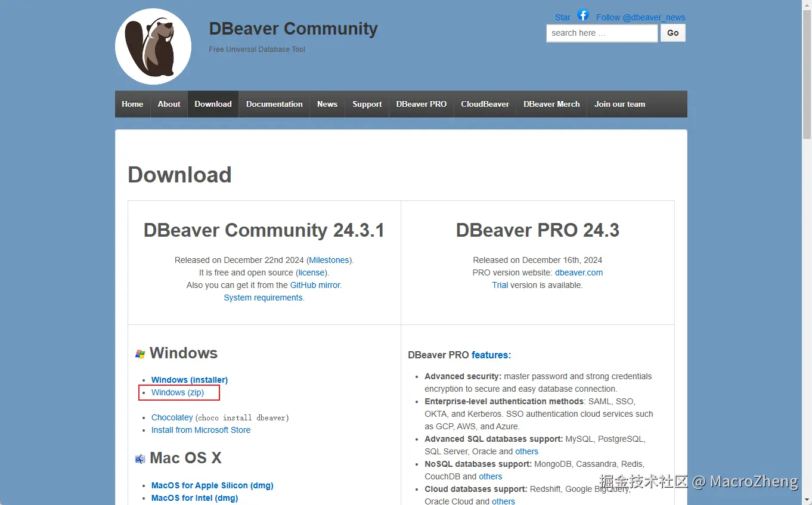812x505 pixels.
Task: Open the News menu item
Action: pyautogui.click(x=327, y=104)
